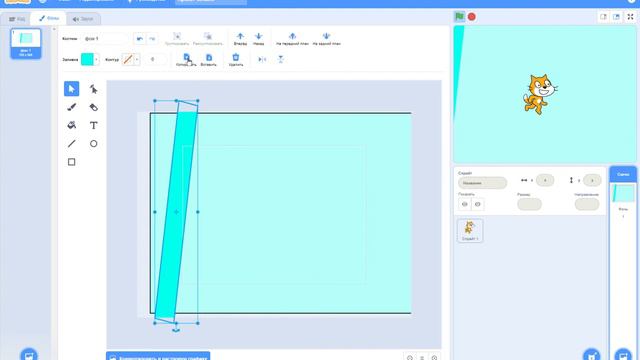640x360 pixels.
Task: Select the Circle tool
Action: (93, 144)
